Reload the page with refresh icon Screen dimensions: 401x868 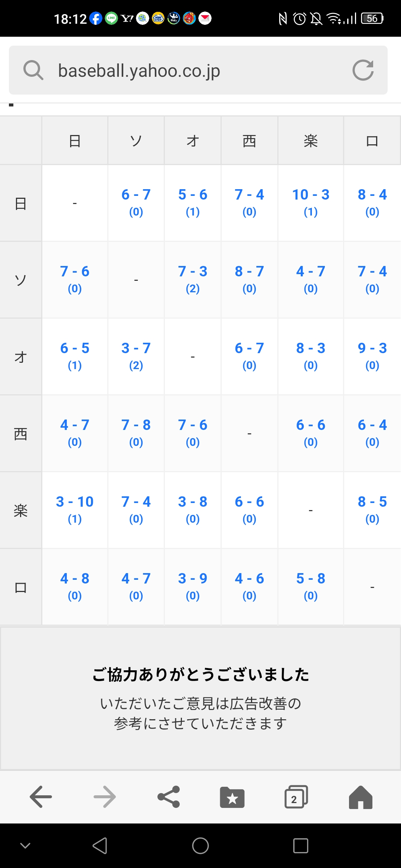point(363,70)
